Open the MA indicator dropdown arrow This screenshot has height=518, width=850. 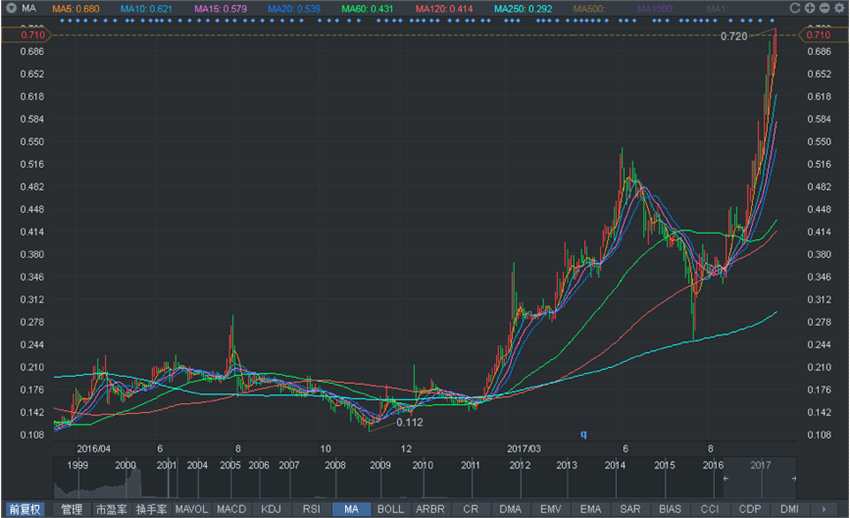click(10, 8)
